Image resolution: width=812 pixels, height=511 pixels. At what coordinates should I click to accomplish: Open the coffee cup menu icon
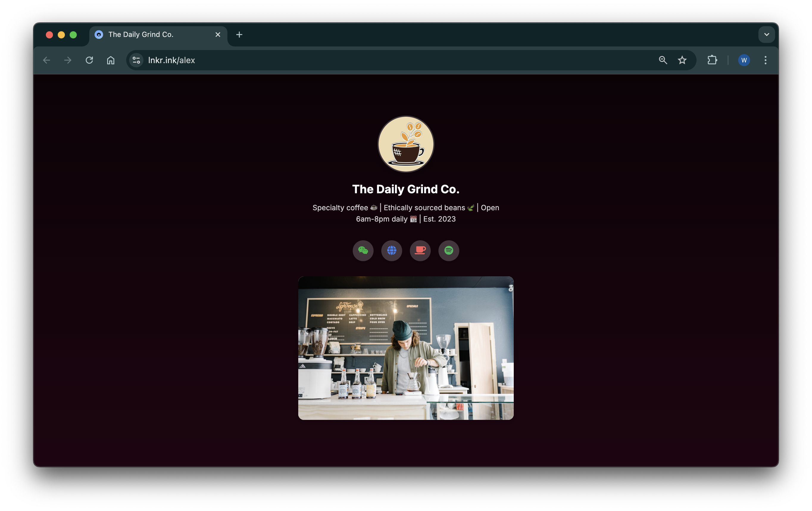[420, 251]
